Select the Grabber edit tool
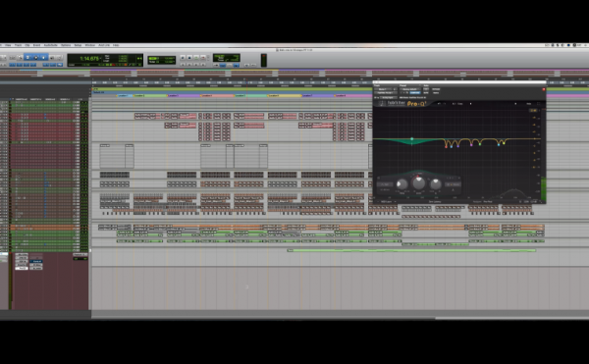The height and width of the screenshot is (364, 589). click(43, 58)
